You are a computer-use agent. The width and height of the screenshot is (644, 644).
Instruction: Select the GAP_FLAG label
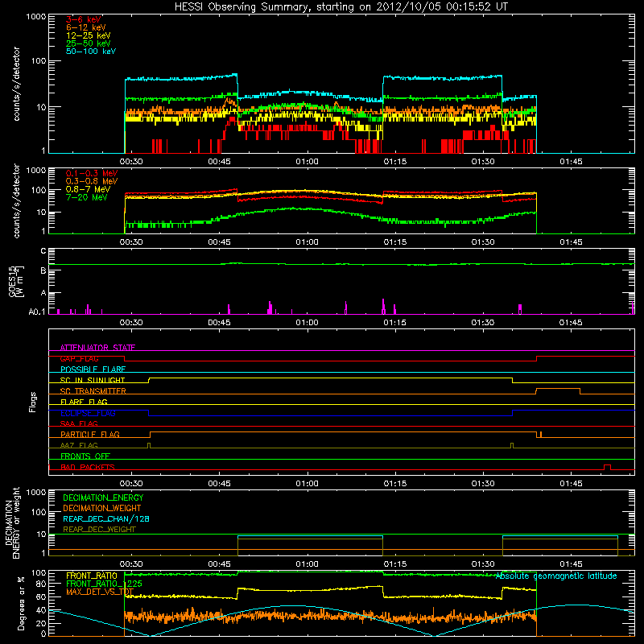coord(79,358)
